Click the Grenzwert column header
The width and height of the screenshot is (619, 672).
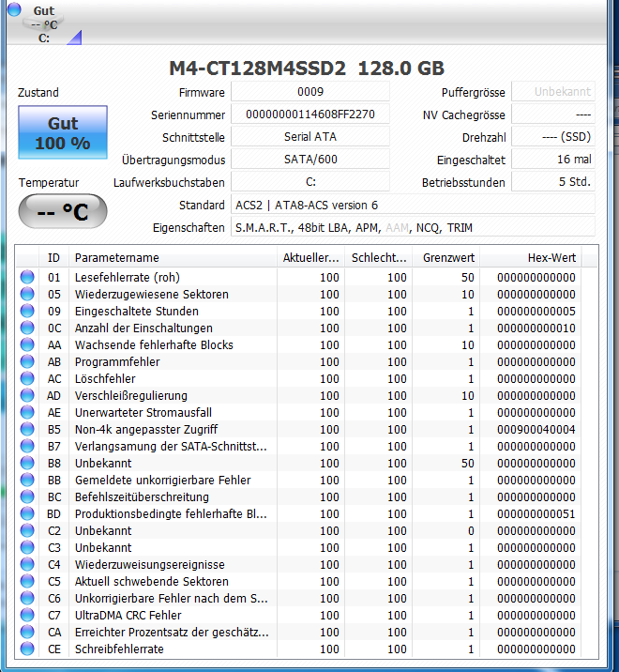(x=445, y=257)
